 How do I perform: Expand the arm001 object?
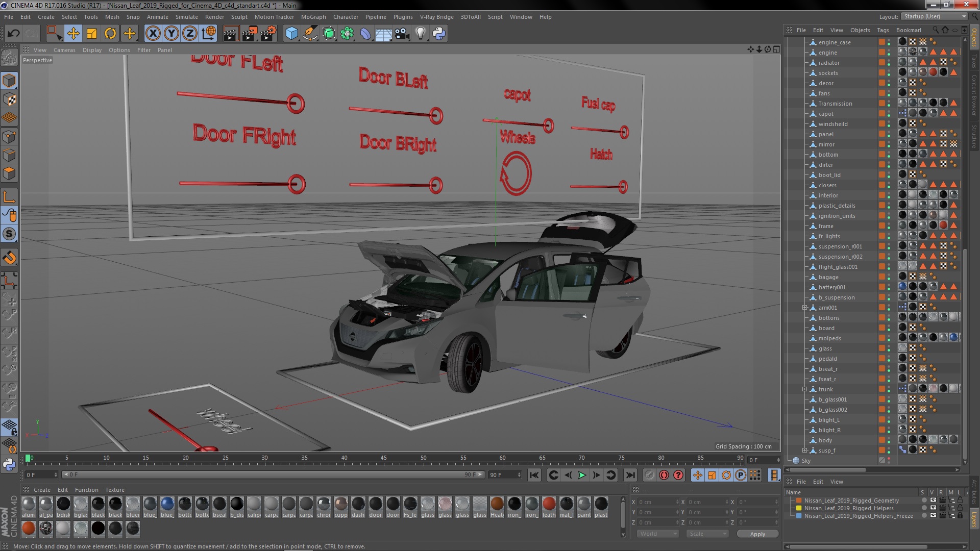coord(805,308)
